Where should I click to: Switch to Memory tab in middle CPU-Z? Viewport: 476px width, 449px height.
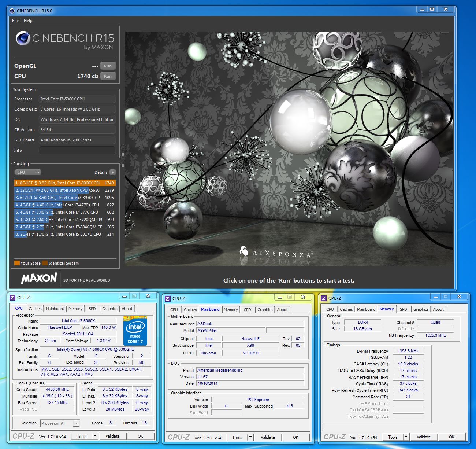(231, 310)
